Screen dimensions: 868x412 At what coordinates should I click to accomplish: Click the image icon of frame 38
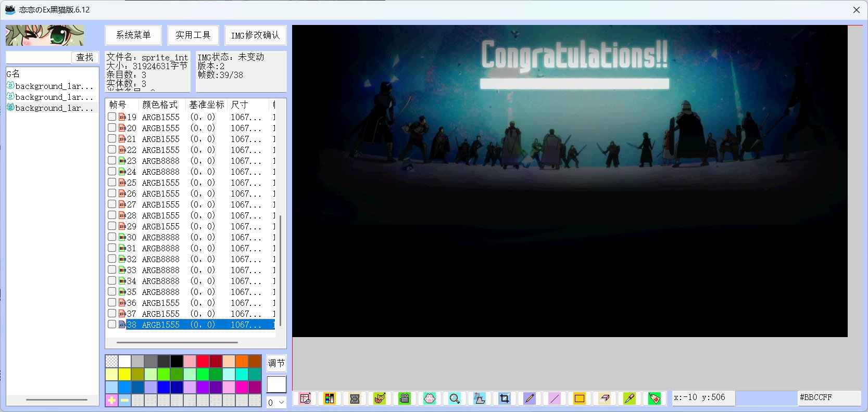[122, 325]
